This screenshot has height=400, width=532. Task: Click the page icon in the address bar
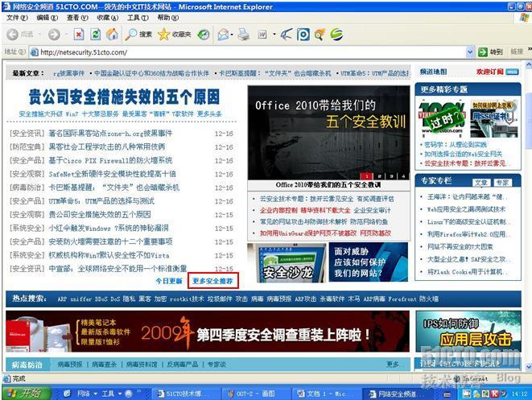[x=34, y=52]
